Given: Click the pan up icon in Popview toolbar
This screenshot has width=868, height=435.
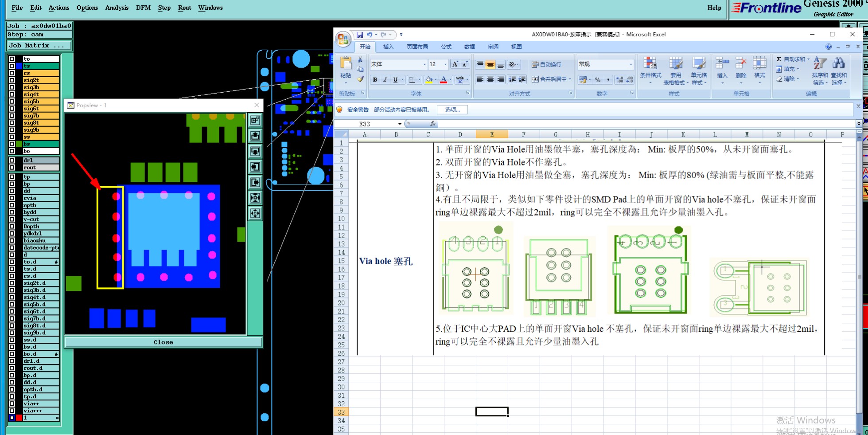Looking at the screenshot, I should click(255, 136).
